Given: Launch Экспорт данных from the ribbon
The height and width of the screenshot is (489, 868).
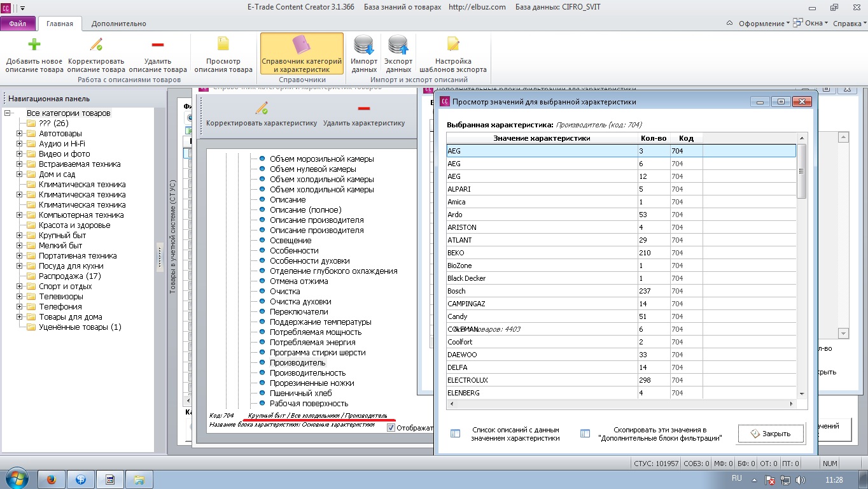Looking at the screenshot, I should click(398, 55).
